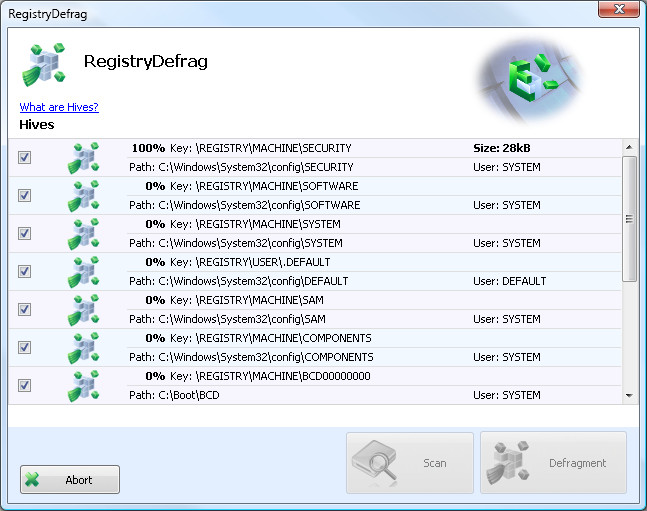Select 'Path: C:\Windows\System32\config\SAM' text

click(x=227, y=319)
